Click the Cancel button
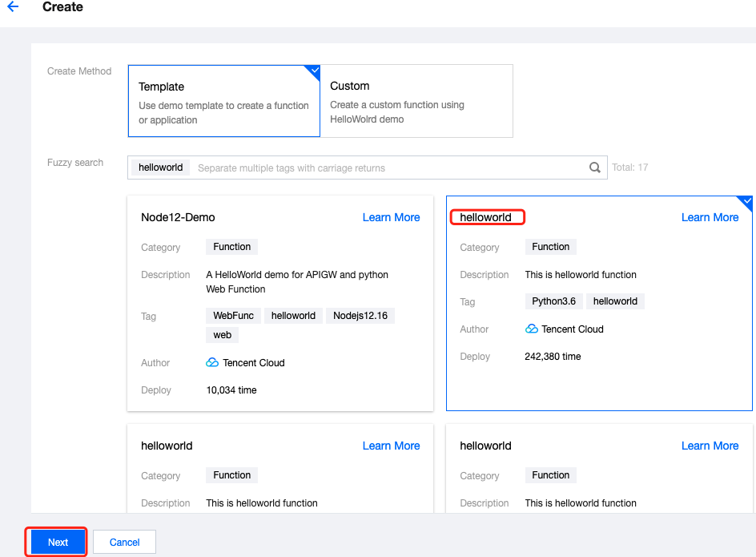This screenshot has height=557, width=756. (x=124, y=542)
